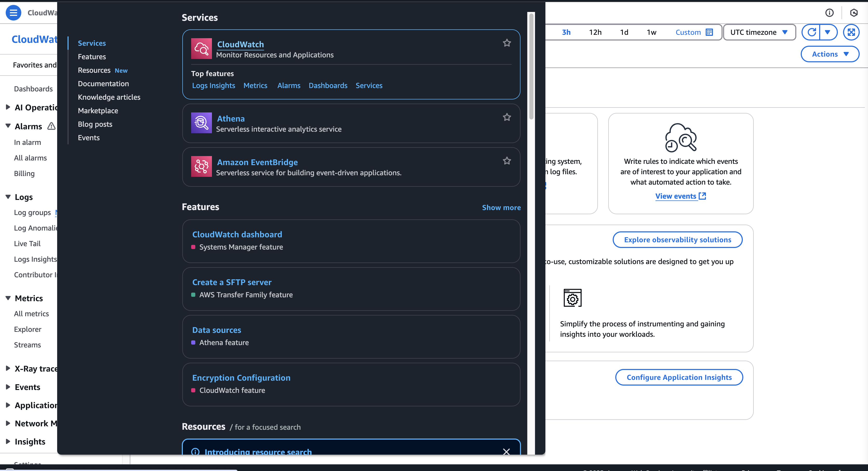Open Dashboards top feature link
This screenshot has width=868, height=471.
328,86
